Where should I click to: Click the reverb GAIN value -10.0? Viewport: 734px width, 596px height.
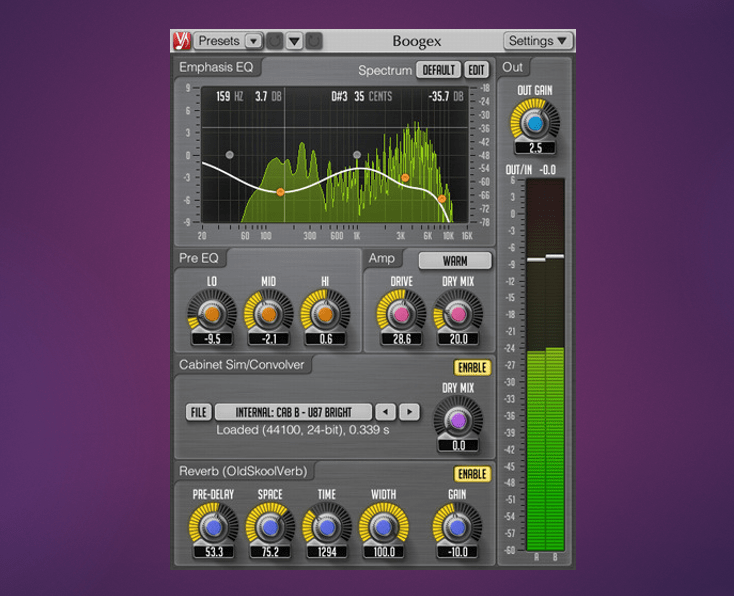(458, 552)
